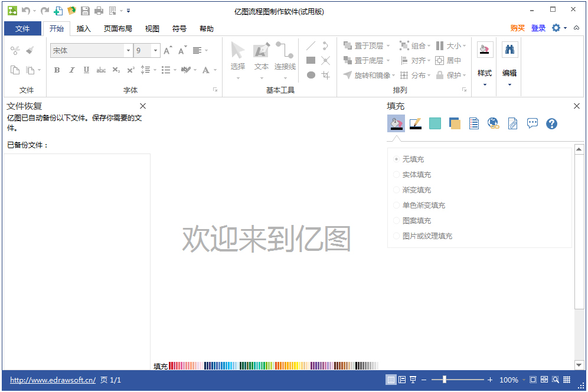Image resolution: width=588 pixels, height=392 pixels.
Task: Click the printer icon
Action: [99, 11]
